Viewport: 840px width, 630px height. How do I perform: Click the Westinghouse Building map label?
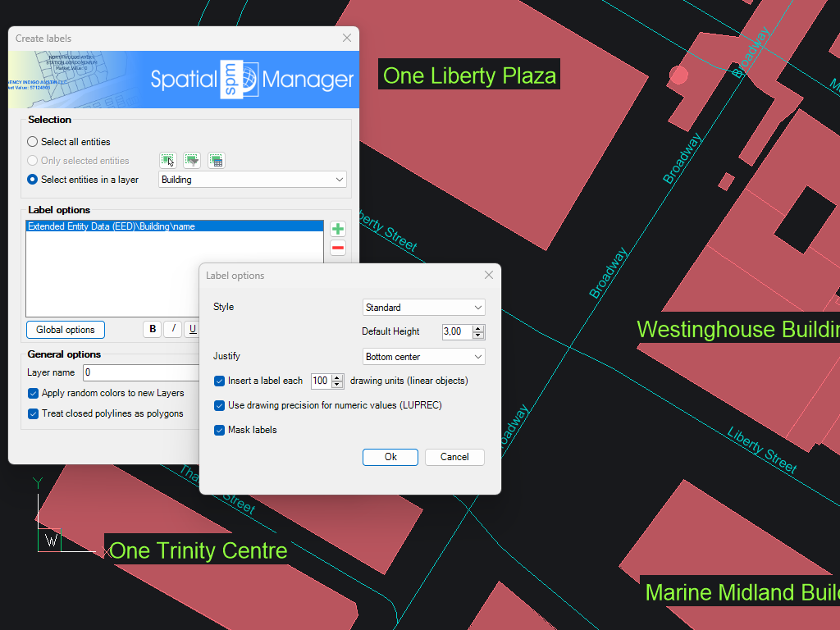click(738, 330)
